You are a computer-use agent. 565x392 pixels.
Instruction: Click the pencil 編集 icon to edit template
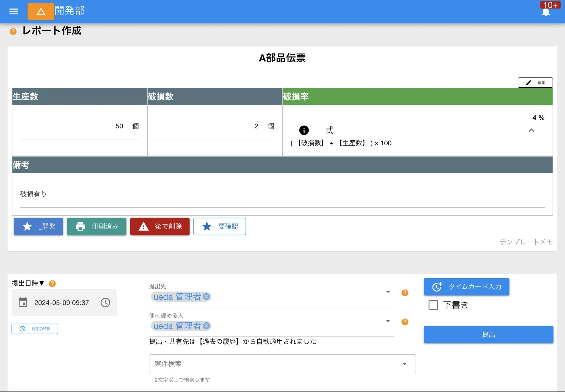tap(529, 82)
